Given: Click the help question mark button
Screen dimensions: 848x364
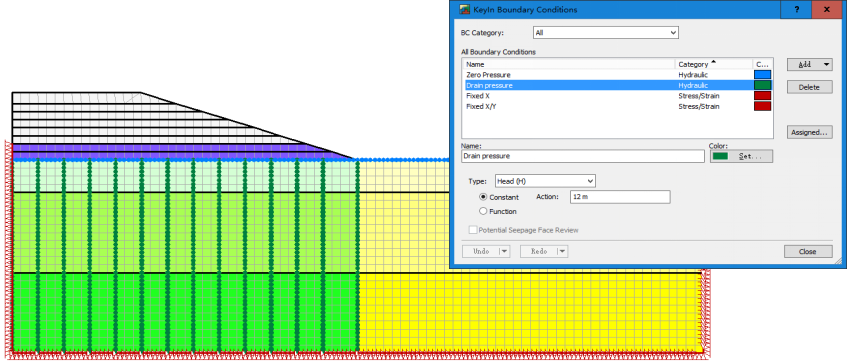Looking at the screenshot, I should pyautogui.click(x=797, y=10).
